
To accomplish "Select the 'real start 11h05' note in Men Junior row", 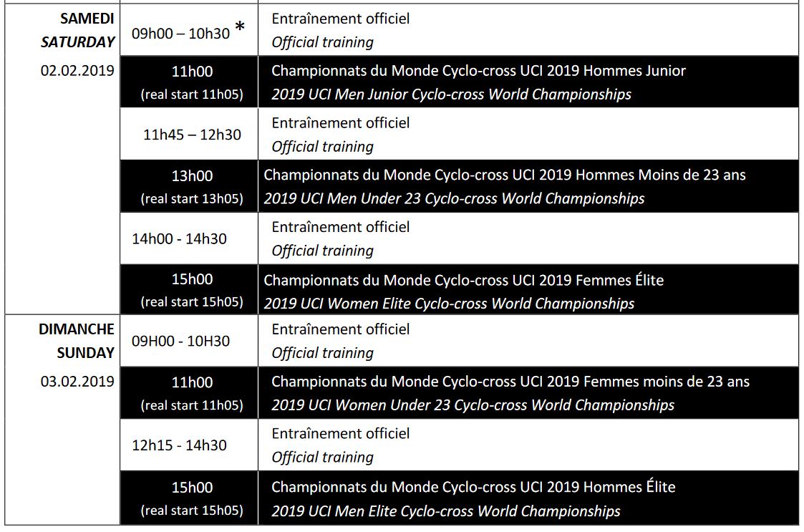I will coord(192,95).
